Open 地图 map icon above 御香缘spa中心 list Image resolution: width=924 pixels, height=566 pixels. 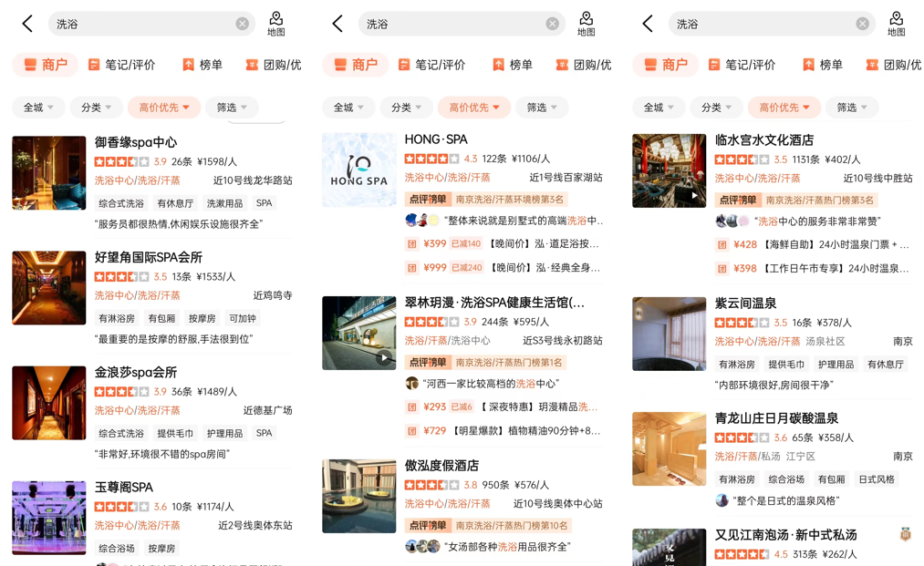pyautogui.click(x=275, y=24)
